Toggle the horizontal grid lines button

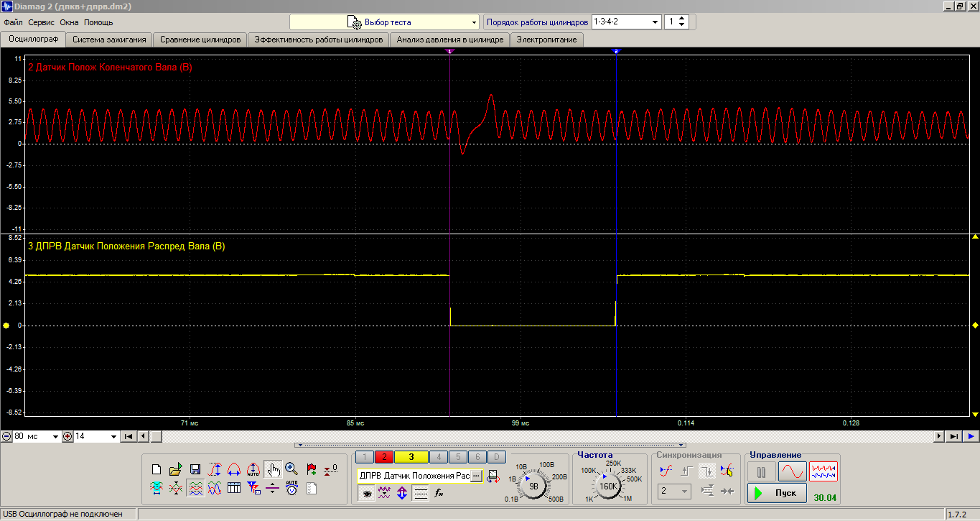(x=421, y=494)
